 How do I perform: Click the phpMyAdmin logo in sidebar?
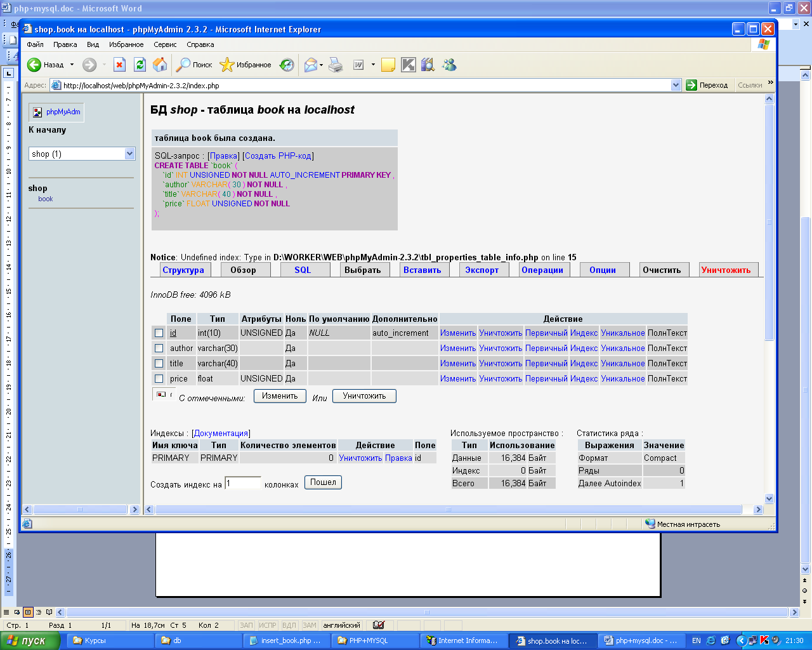tap(56, 112)
